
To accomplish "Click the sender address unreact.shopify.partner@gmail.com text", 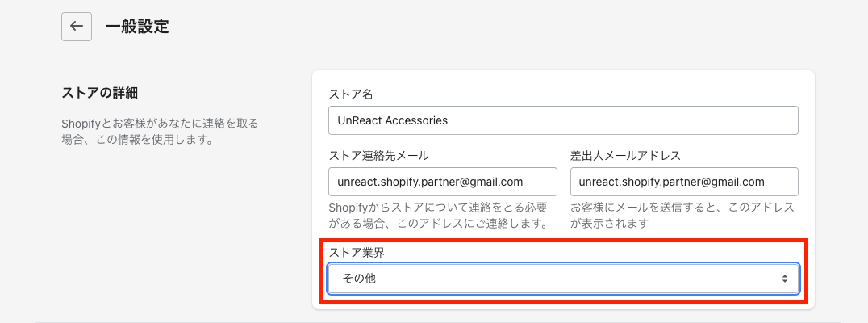I will click(x=672, y=182).
